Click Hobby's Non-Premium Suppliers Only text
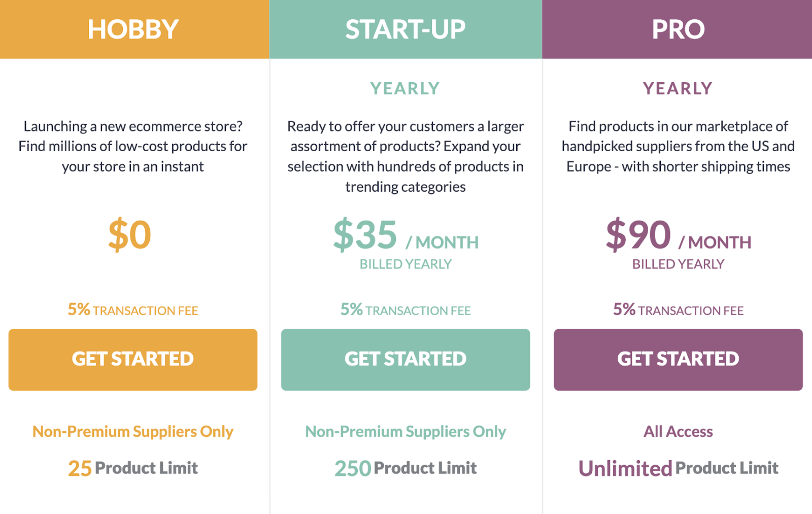Viewport: 812px width, 514px height. 132,431
